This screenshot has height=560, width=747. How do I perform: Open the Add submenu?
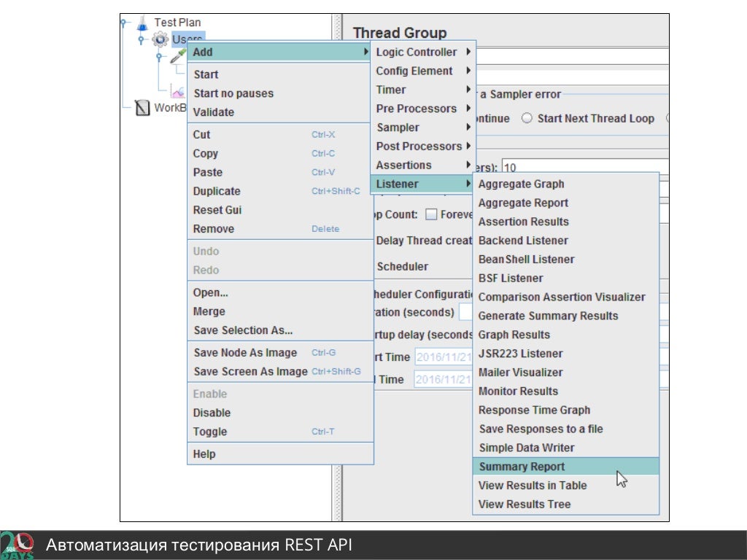pyautogui.click(x=279, y=52)
